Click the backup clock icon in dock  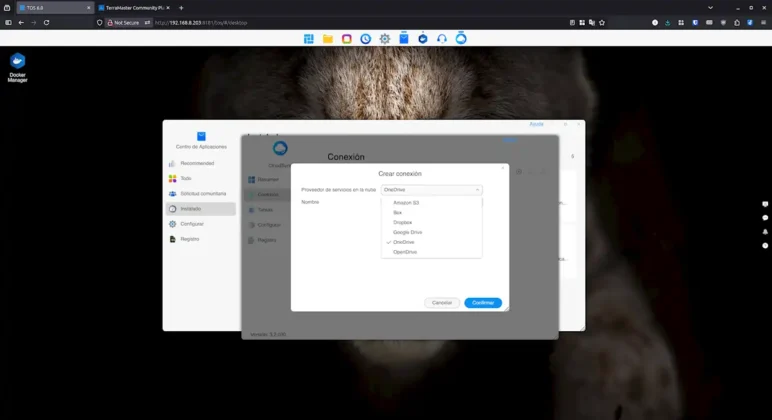coord(366,39)
